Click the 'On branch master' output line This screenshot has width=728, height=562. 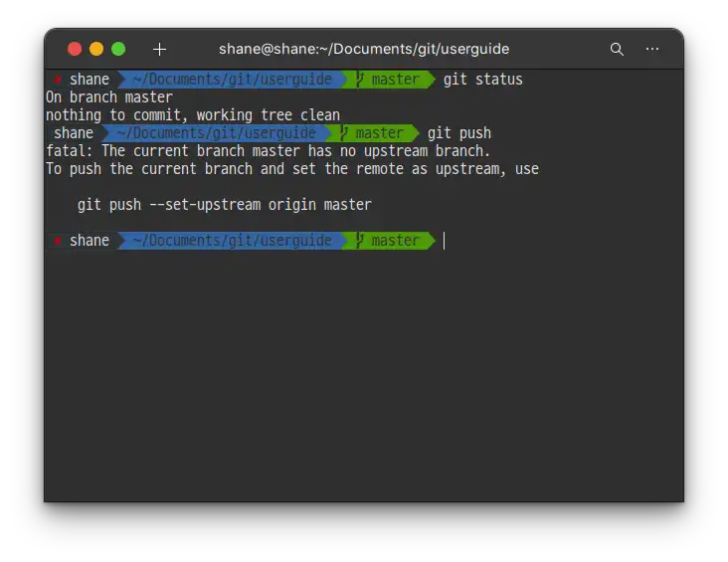tap(109, 97)
